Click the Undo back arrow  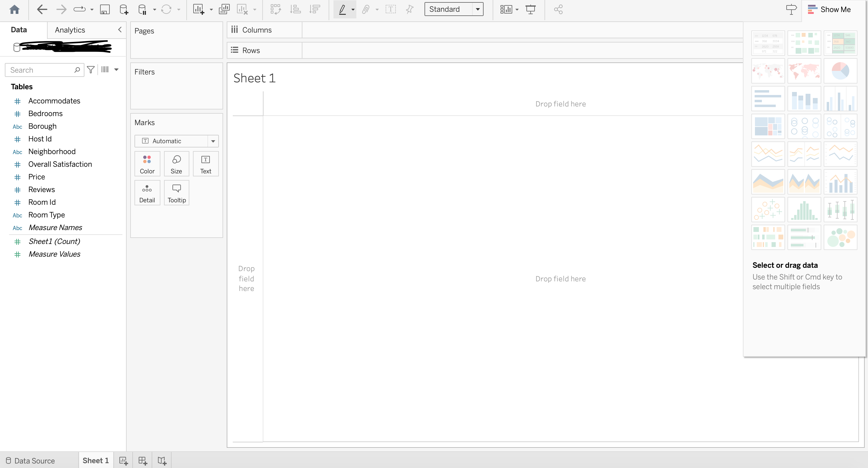tap(42, 9)
